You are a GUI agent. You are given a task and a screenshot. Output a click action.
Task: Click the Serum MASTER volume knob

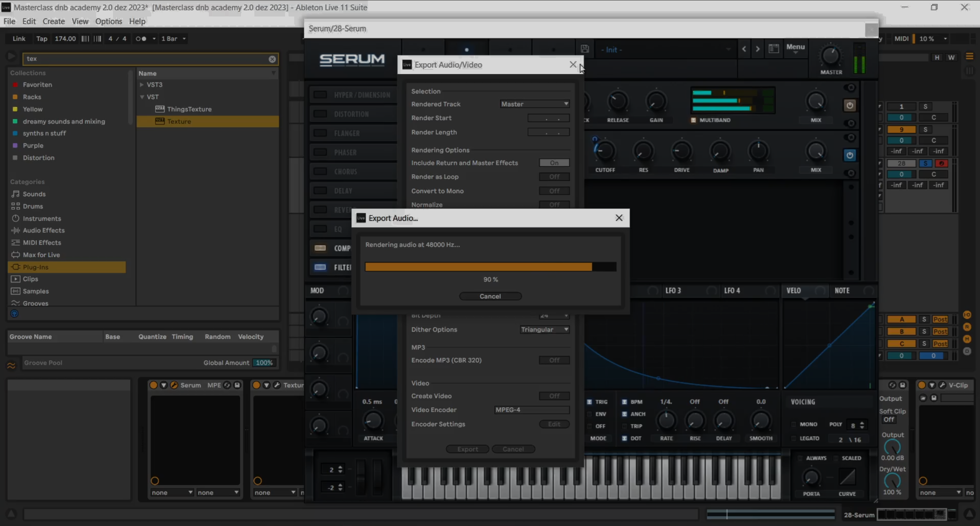[x=830, y=56]
